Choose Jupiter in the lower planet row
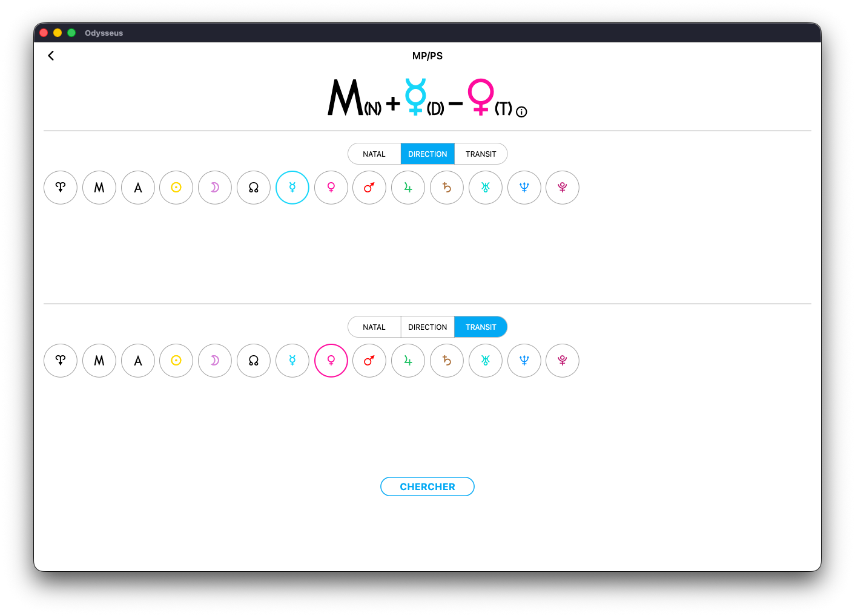 pos(408,361)
